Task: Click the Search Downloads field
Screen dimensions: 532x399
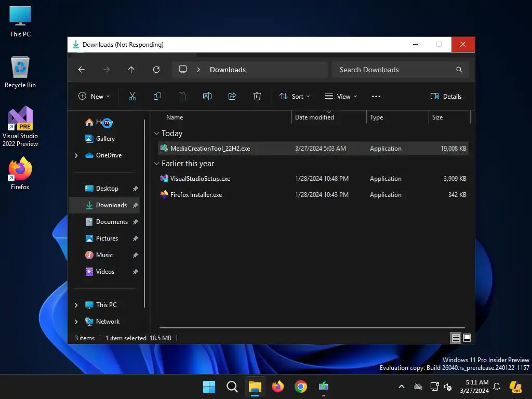Action: [400, 70]
